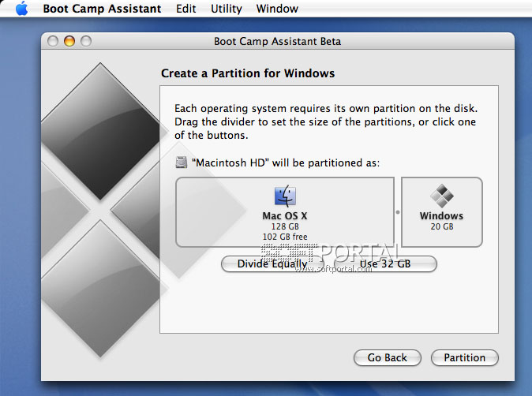Click the "128 GB" size label

285,226
